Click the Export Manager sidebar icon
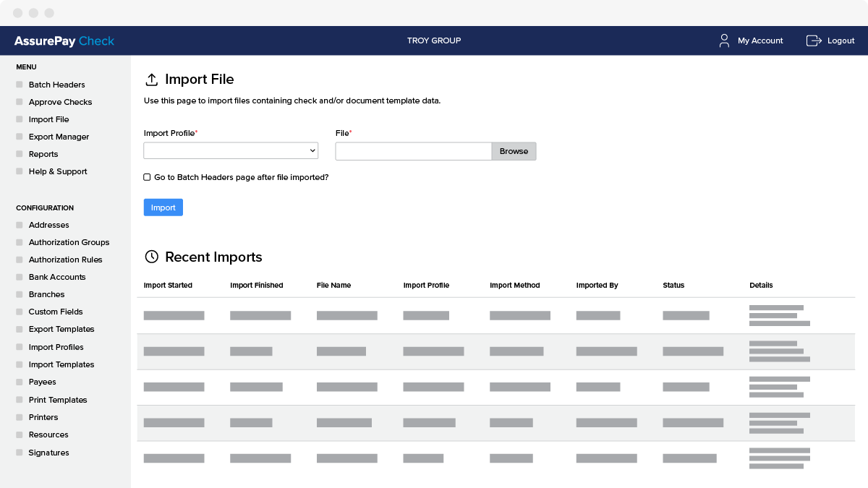868x488 pixels. click(x=20, y=137)
